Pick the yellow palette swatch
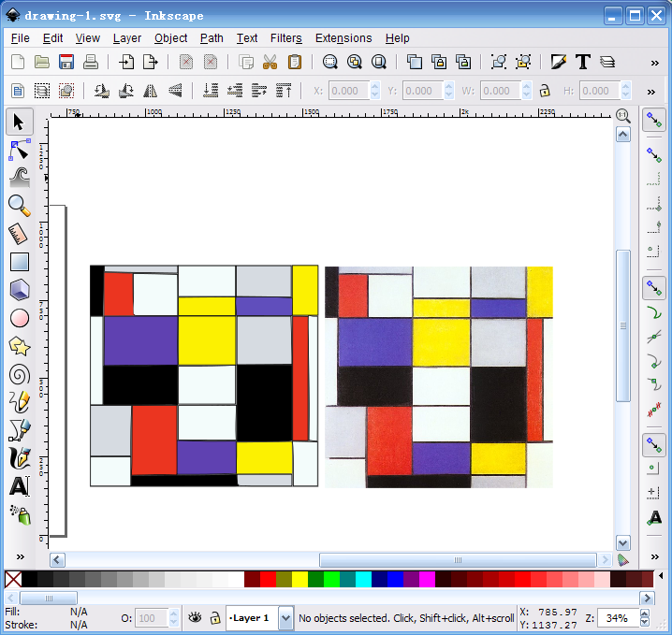Viewport: 672px width, 635px height. [299, 579]
